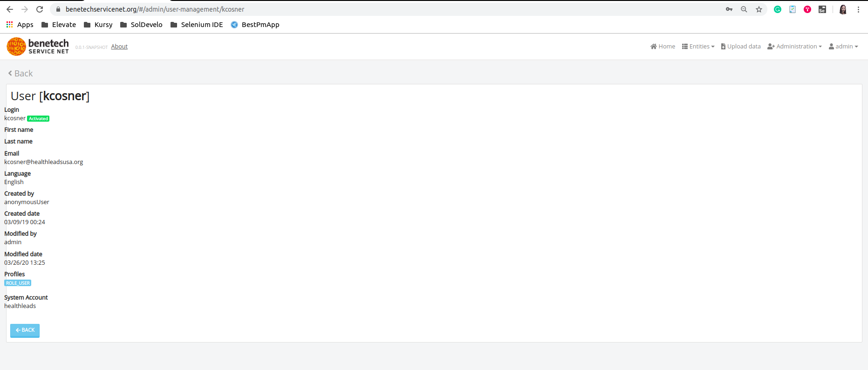
Task: Click the blue BACK button
Action: [x=25, y=330]
